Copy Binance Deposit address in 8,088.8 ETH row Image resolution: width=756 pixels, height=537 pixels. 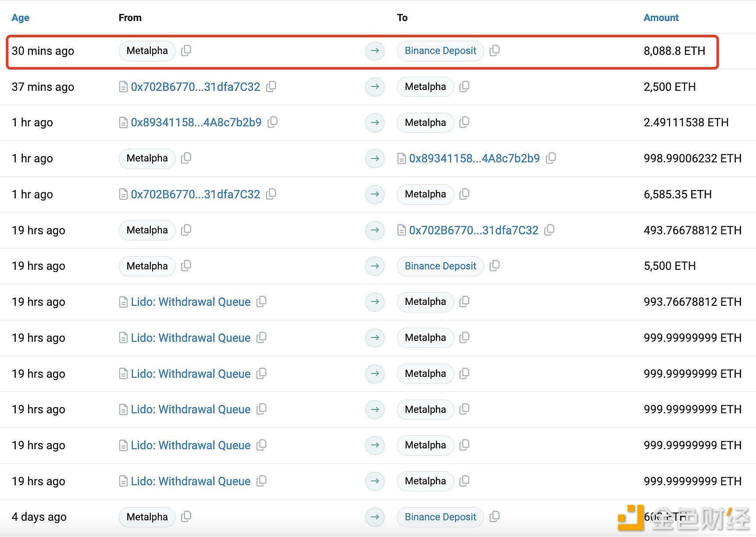[494, 50]
